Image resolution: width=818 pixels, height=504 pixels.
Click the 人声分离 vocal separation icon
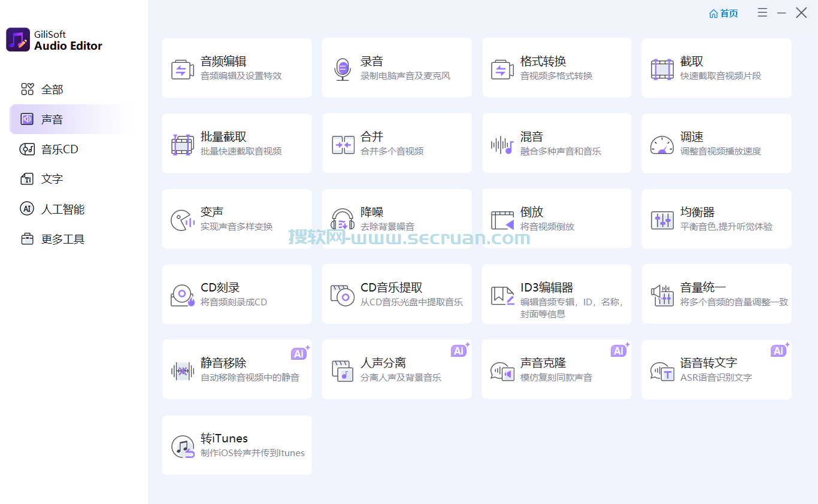pos(342,371)
